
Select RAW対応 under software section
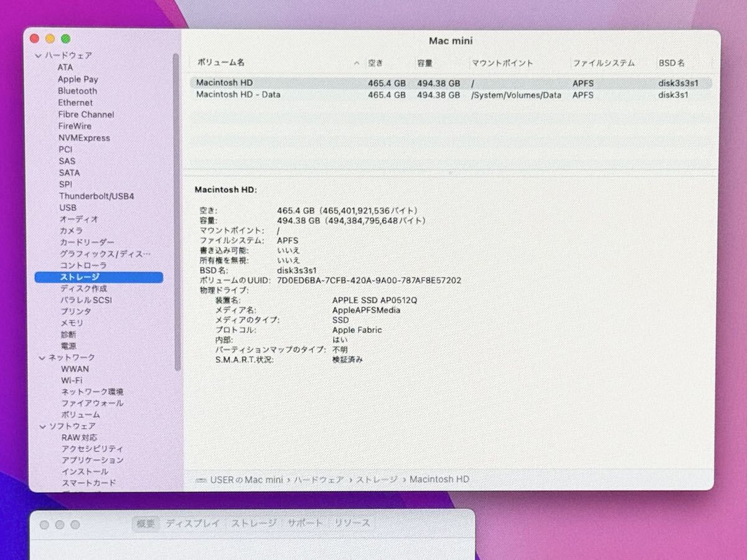coord(79,437)
